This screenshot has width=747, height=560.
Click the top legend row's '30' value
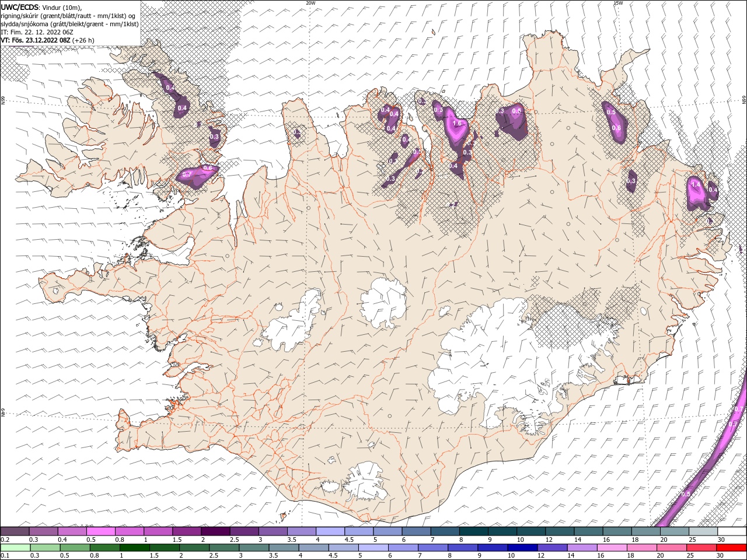tap(721, 540)
